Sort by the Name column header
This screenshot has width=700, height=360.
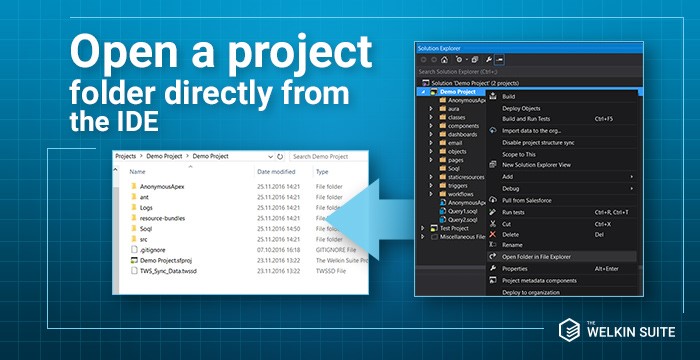point(137,172)
